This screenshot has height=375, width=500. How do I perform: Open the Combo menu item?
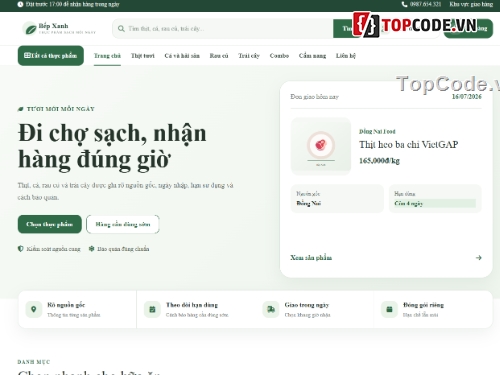point(279,56)
